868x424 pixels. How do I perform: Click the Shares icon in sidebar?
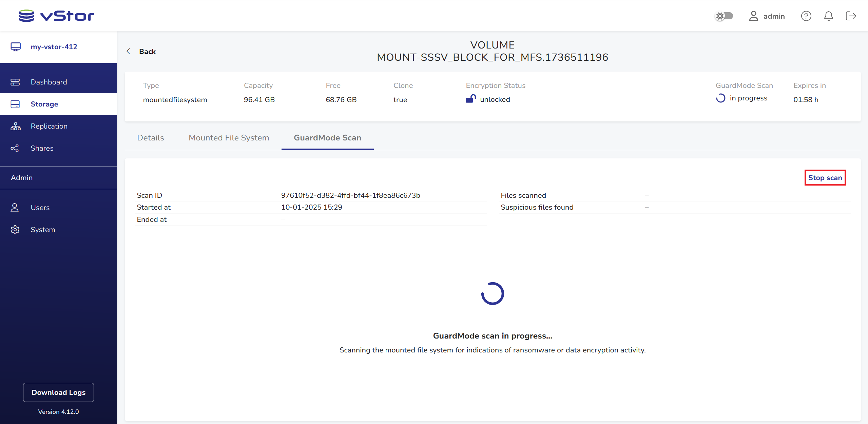[15, 148]
